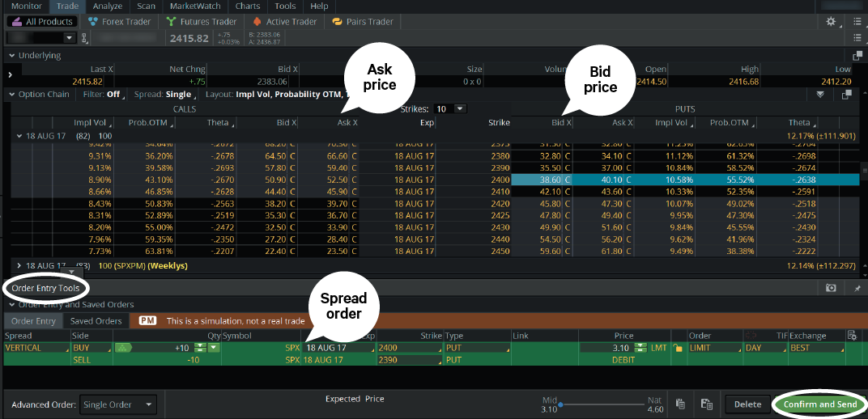Open the Trade tab settings gear

click(x=831, y=22)
